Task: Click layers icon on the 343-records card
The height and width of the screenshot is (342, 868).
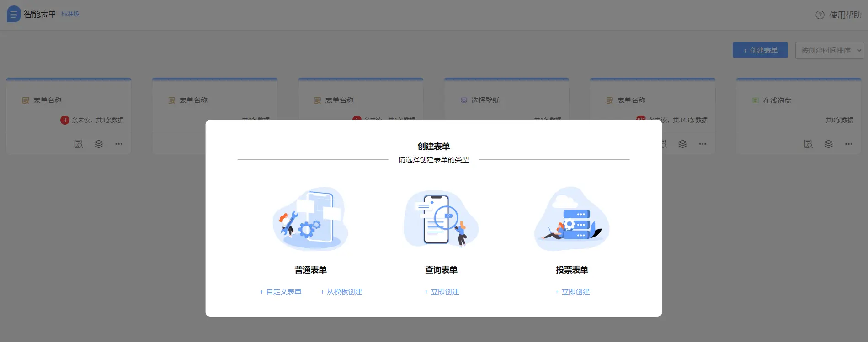Action: (682, 144)
